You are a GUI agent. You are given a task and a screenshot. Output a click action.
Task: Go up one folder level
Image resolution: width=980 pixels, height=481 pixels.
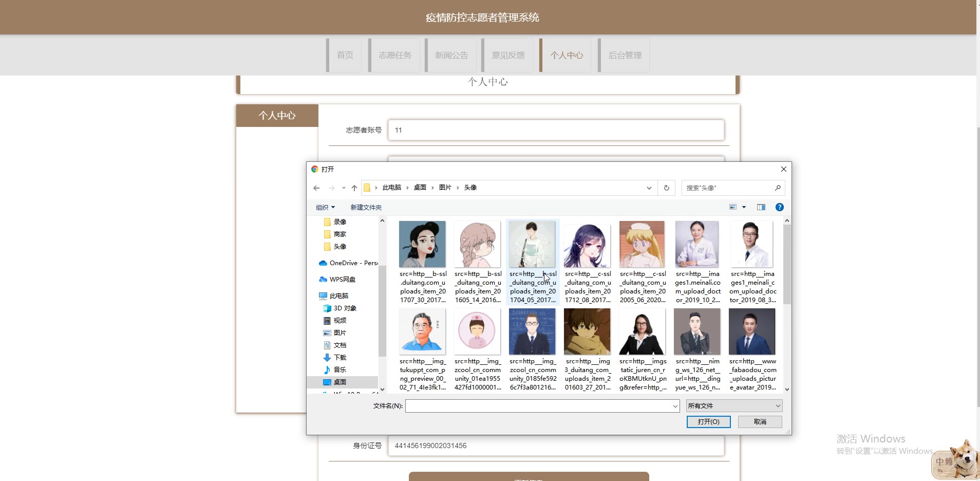(x=354, y=188)
